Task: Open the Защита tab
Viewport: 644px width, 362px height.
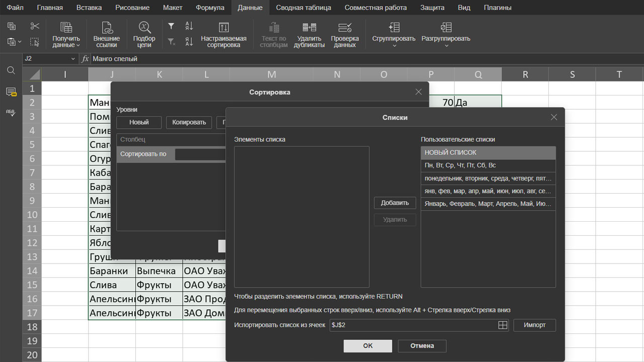Action: tap(432, 8)
